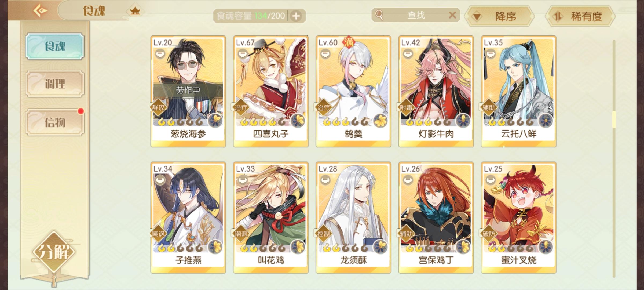Click the 分解 button
644x290 pixels.
[54, 252]
